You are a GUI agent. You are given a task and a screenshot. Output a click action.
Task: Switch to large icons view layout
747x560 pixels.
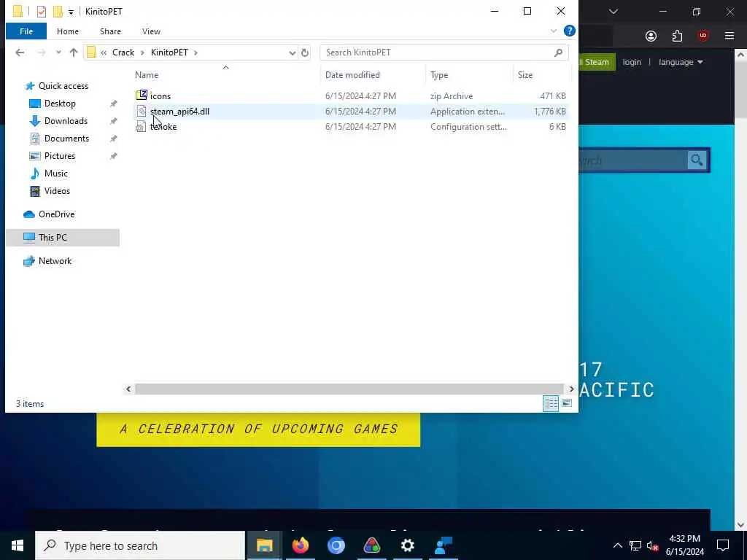pos(566,403)
